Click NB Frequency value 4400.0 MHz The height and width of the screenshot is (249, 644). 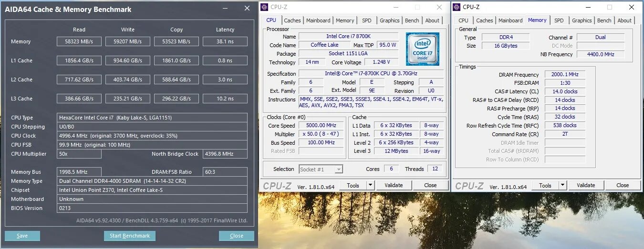pos(601,54)
